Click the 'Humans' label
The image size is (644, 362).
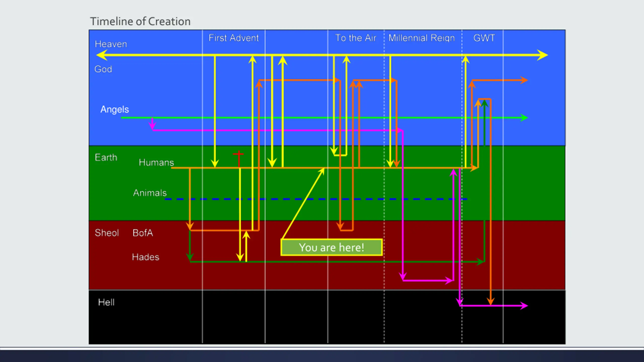[156, 163]
